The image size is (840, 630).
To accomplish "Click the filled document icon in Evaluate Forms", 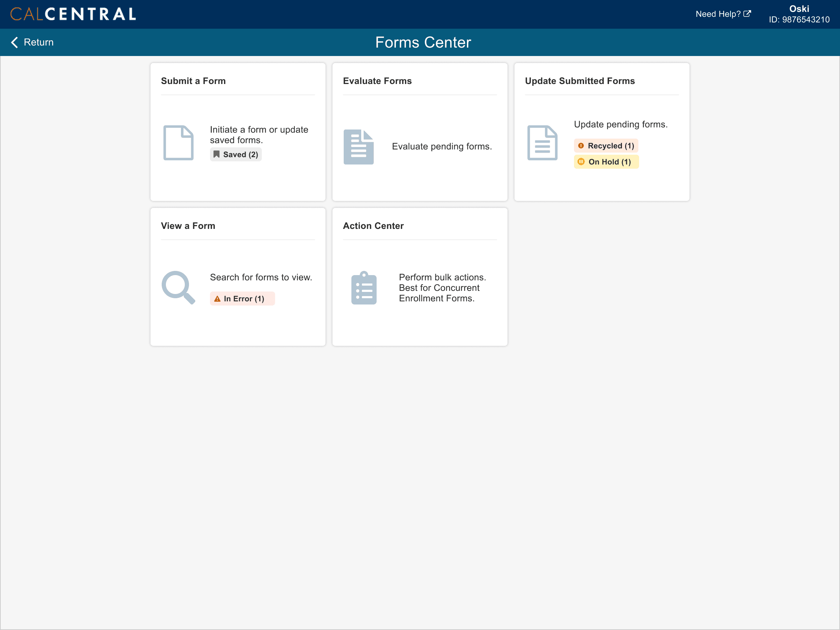I will click(x=358, y=147).
